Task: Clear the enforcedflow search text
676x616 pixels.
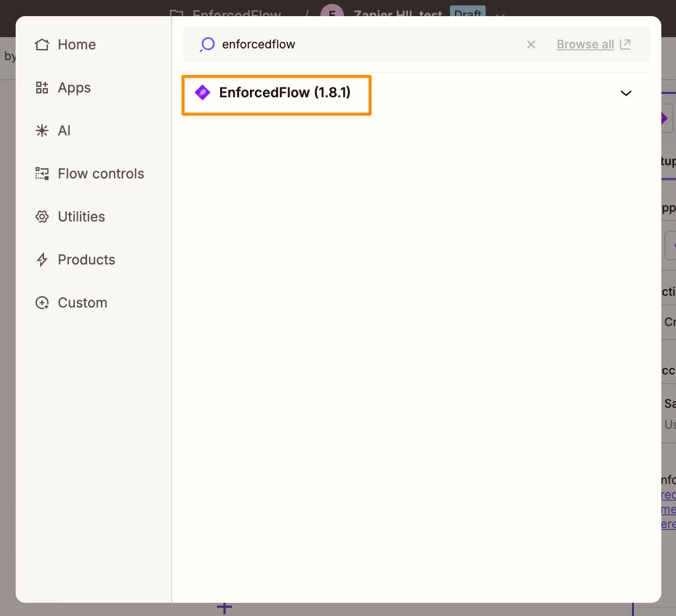Action: [531, 44]
